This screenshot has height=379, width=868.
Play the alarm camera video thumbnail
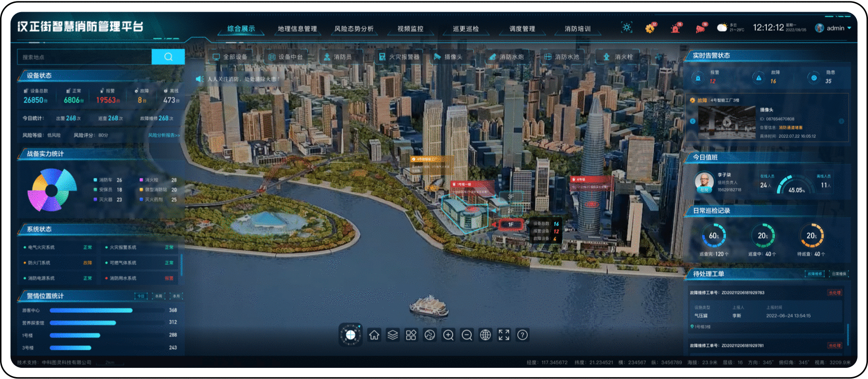[x=726, y=122]
